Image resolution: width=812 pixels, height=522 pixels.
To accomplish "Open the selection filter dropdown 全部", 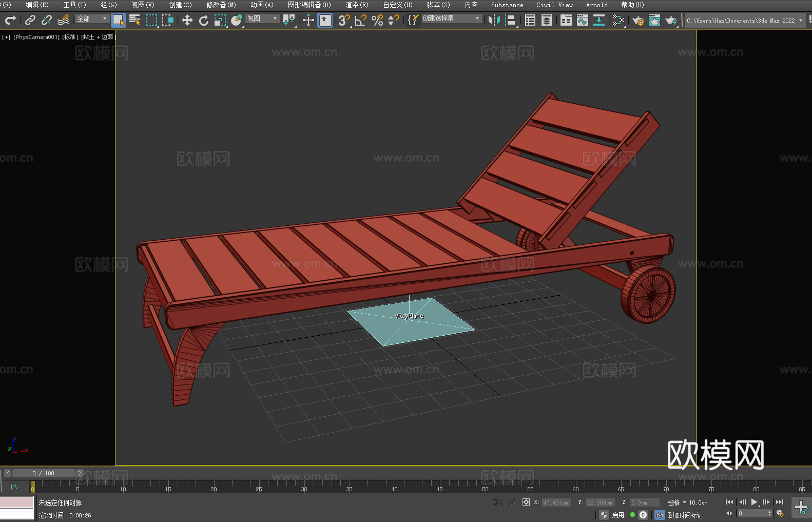I will [92, 18].
